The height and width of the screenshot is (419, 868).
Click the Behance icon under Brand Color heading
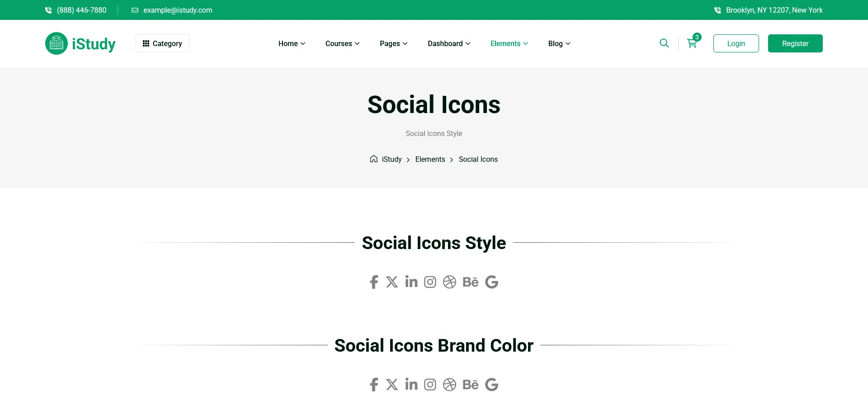pyautogui.click(x=470, y=385)
